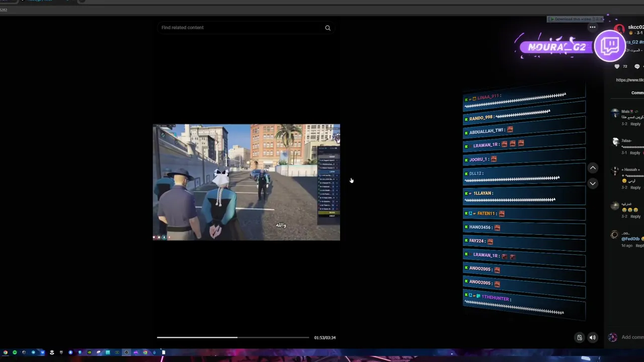Viewport: 644px width, 362px height.
Task: Click the @Fed0tb mention
Action: tap(630, 239)
